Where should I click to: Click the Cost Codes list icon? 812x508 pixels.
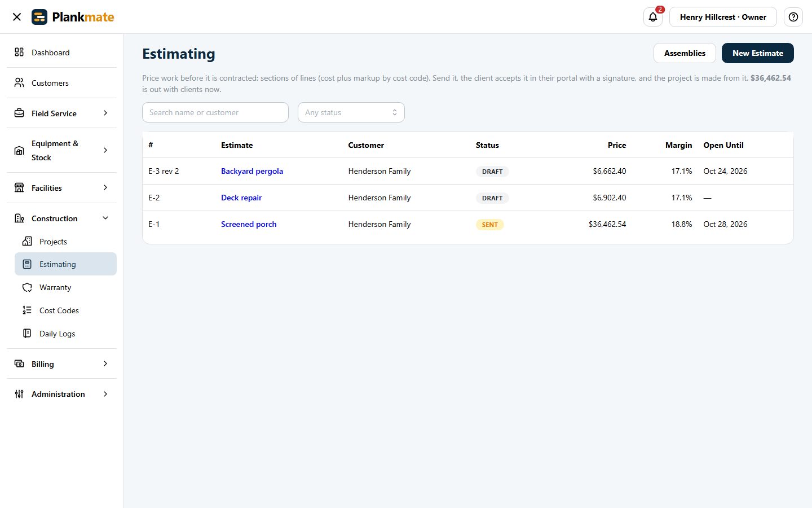coord(27,310)
